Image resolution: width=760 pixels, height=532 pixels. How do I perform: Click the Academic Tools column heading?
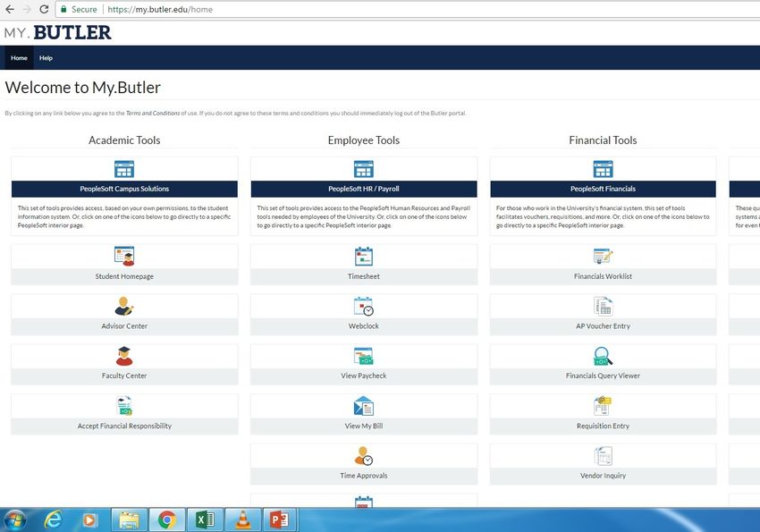(x=124, y=140)
